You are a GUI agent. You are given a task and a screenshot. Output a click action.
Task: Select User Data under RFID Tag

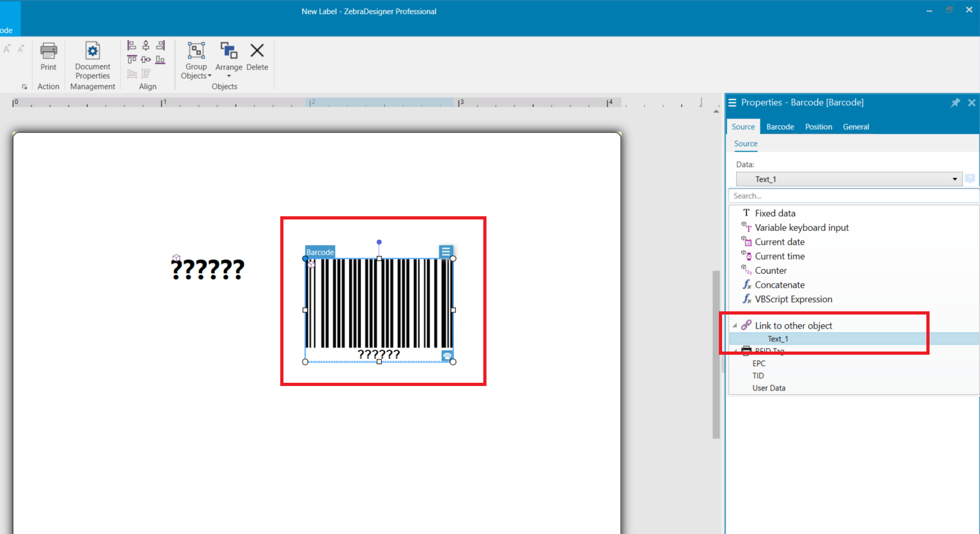[x=769, y=388]
